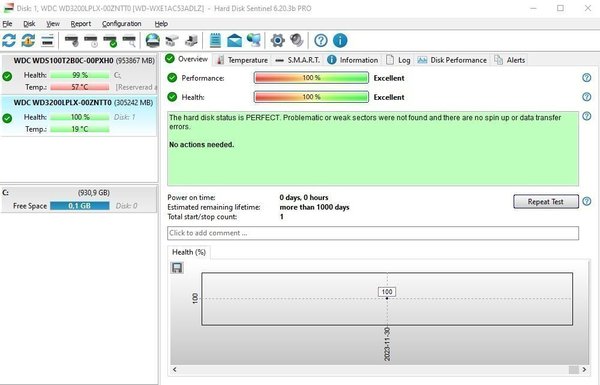Click the disk with clock toolbar icon

[x=91, y=41]
